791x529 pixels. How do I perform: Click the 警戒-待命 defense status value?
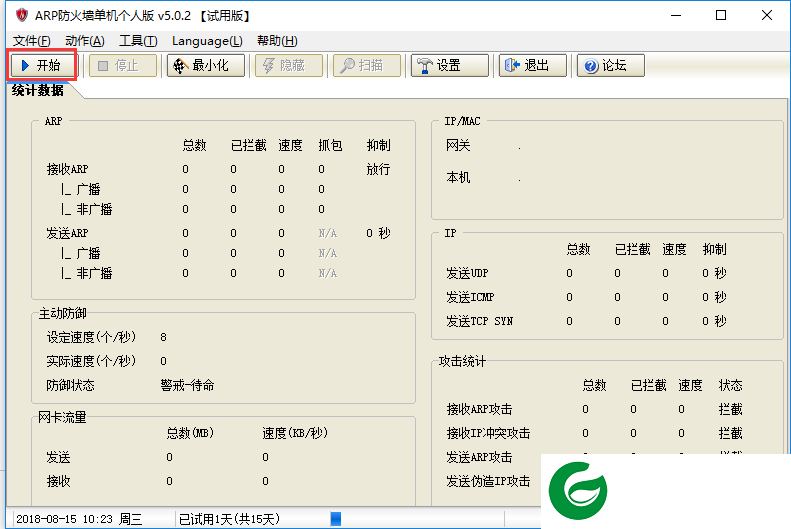coord(187,385)
